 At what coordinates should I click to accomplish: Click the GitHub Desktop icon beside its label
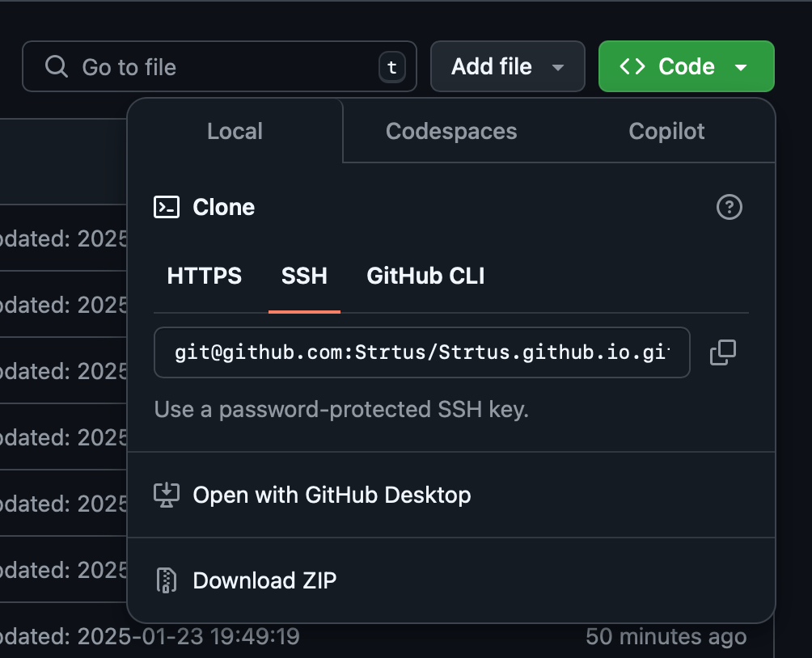pos(166,495)
